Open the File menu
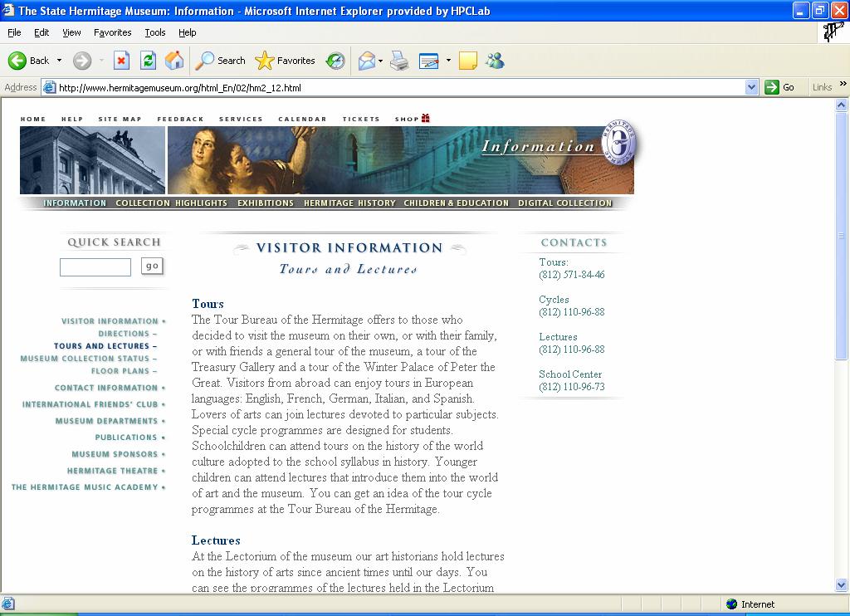850x616 pixels. click(x=14, y=32)
